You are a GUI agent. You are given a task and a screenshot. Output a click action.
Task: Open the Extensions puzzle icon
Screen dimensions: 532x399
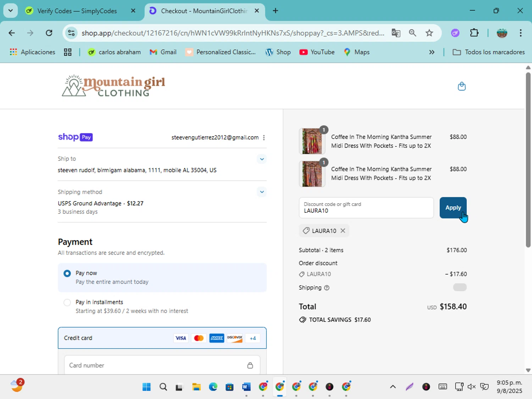474,33
